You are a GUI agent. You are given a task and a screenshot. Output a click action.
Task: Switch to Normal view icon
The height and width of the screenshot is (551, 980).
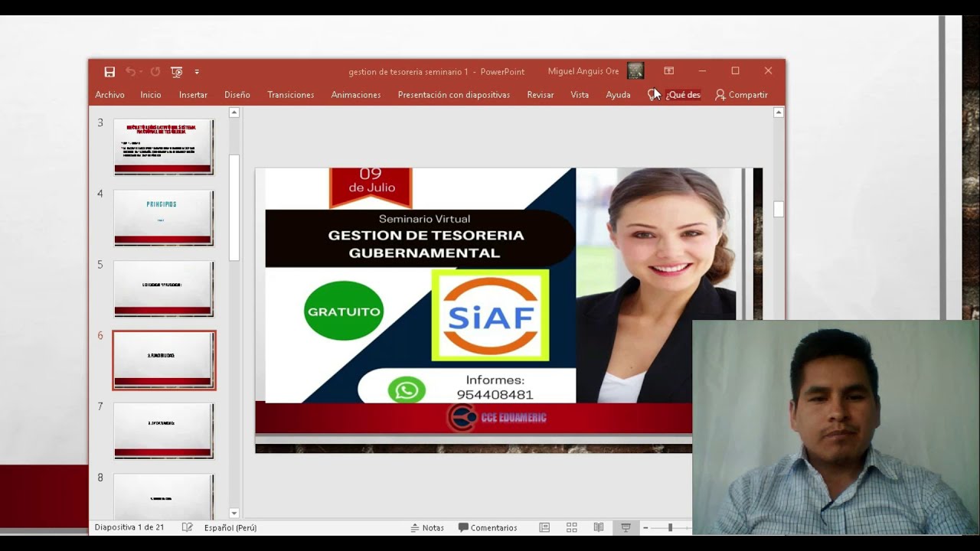pyautogui.click(x=544, y=527)
